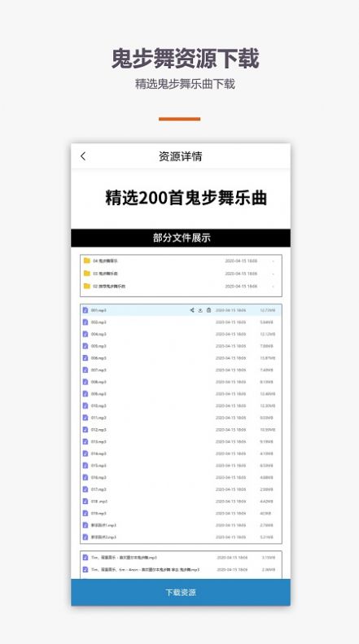
Task: Click the download icon on the 001.mp3 row
Action: [200, 310]
